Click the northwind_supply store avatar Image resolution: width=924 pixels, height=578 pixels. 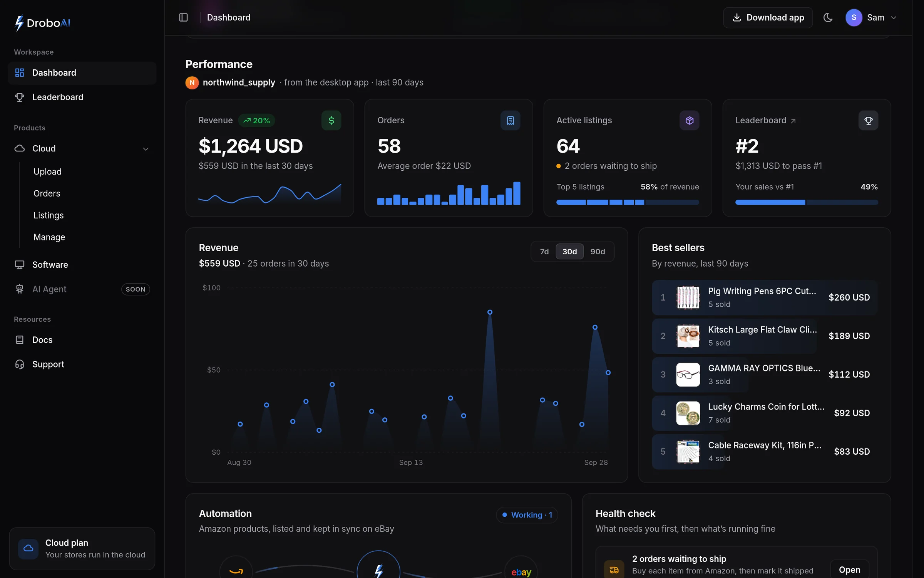[192, 82]
